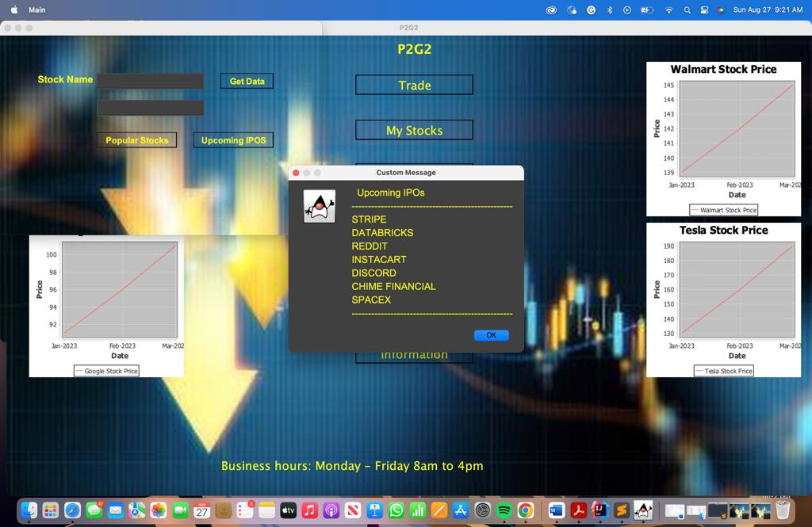The height and width of the screenshot is (527, 812).
Task: Select INSTACART in the IPO list
Action: point(378,260)
